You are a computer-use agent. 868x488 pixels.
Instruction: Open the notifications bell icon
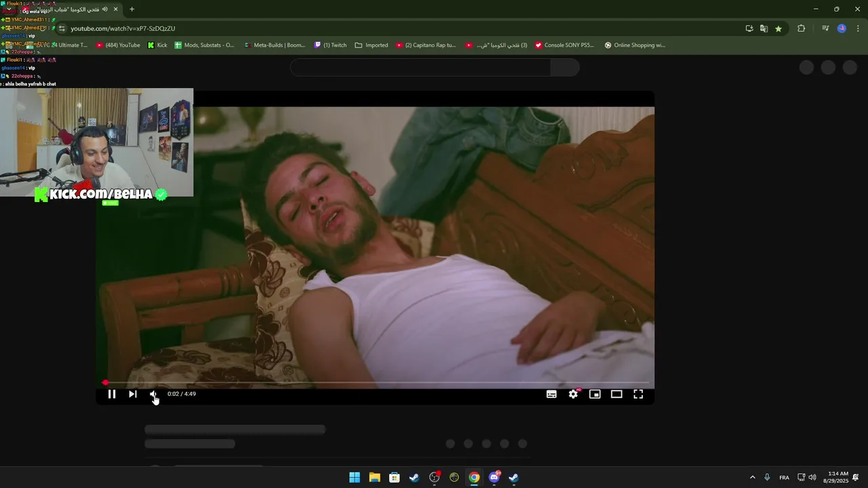point(856,477)
